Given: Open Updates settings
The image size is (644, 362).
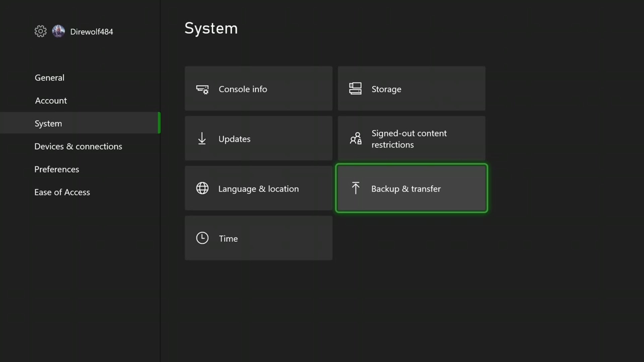Looking at the screenshot, I should point(258,139).
